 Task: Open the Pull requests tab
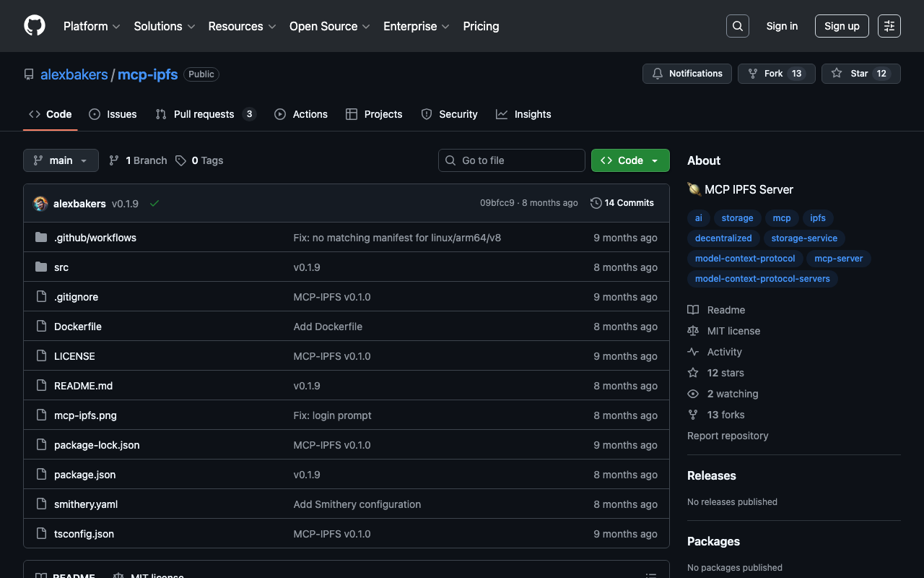coord(205,114)
